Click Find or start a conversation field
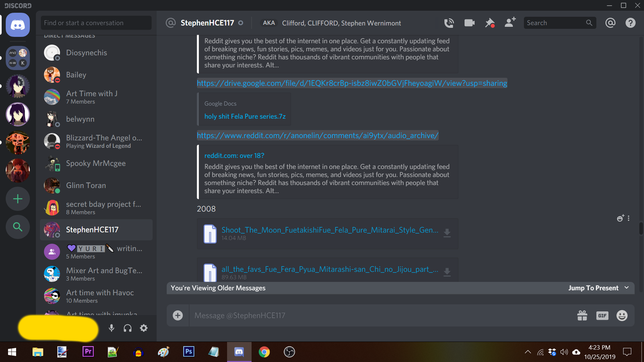The height and width of the screenshot is (362, 644). [96, 23]
